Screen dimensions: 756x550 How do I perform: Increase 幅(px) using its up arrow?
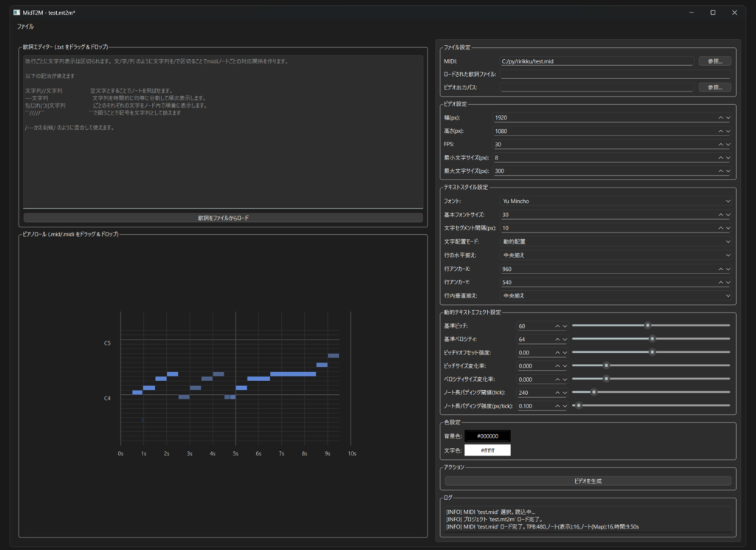720,117
